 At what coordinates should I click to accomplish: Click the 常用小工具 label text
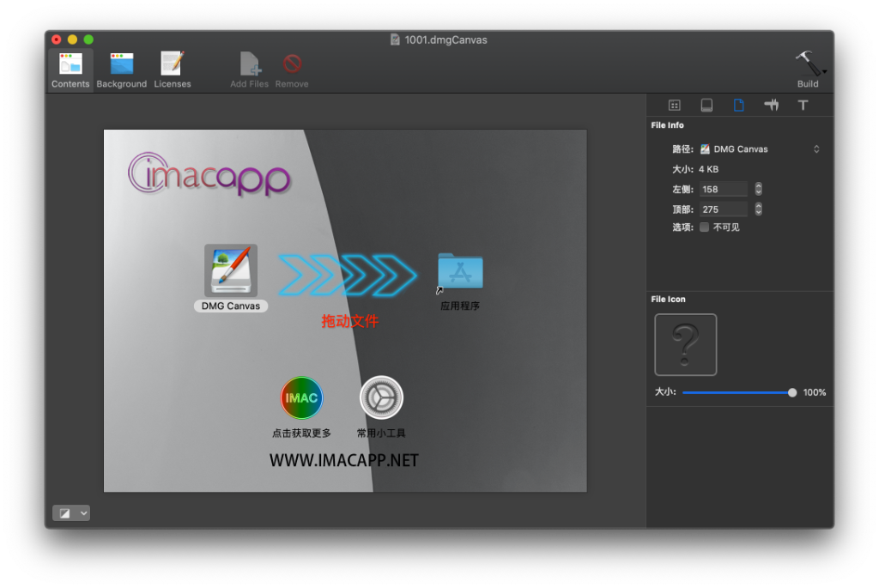[x=381, y=433]
